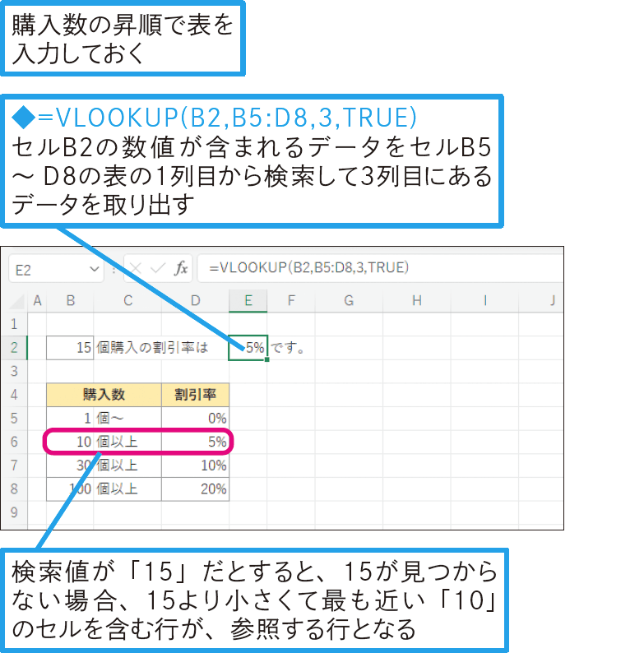Image resolution: width=644 pixels, height=653 pixels.
Task: Click cell B2 containing 15
Action: [70, 348]
